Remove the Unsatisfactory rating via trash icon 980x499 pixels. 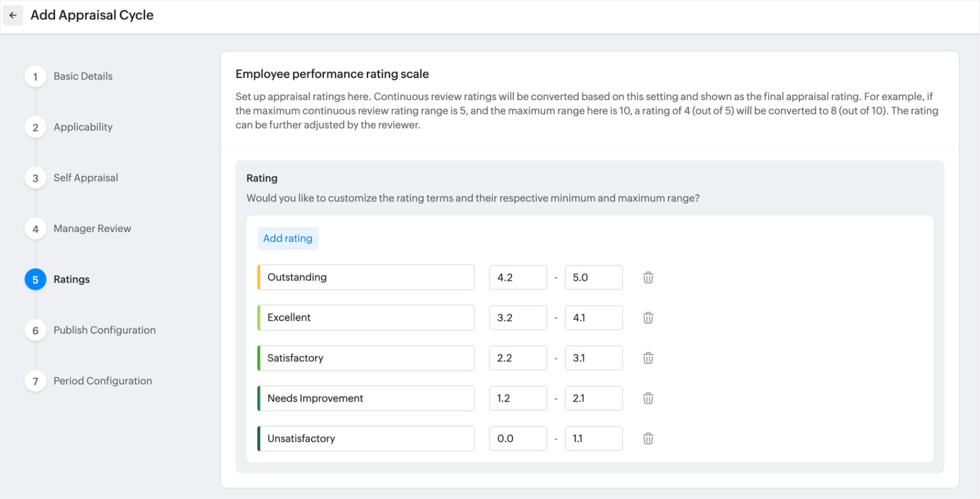(648, 439)
